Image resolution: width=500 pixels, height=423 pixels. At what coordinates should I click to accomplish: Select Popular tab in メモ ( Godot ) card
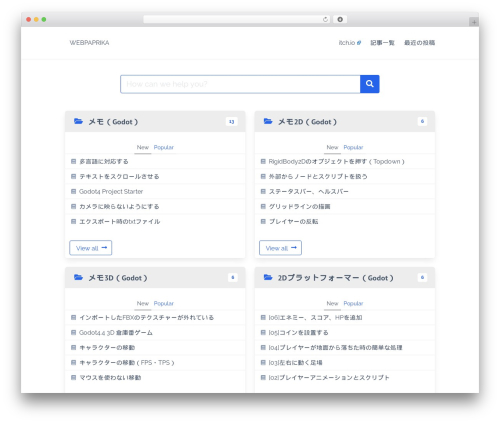coord(164,147)
